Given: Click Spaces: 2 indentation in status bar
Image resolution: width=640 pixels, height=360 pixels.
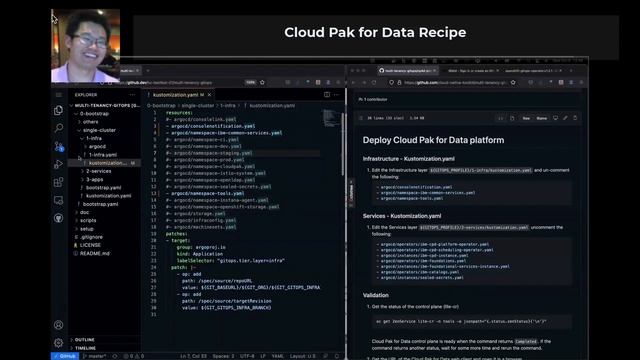Looking at the screenshot, I should pyautogui.click(x=223, y=356).
